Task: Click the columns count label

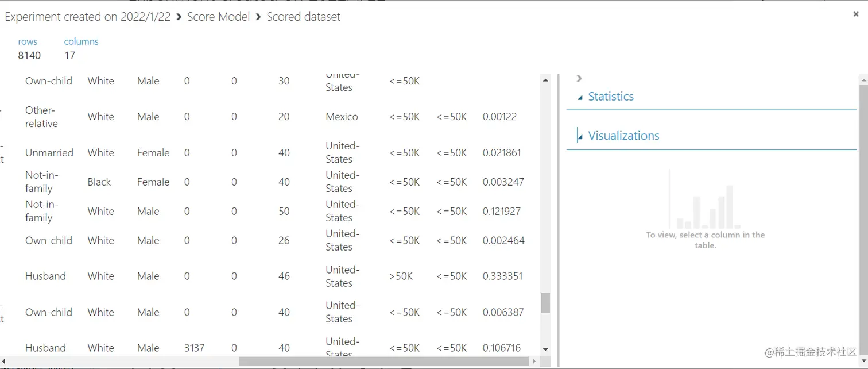Action: pos(81,41)
